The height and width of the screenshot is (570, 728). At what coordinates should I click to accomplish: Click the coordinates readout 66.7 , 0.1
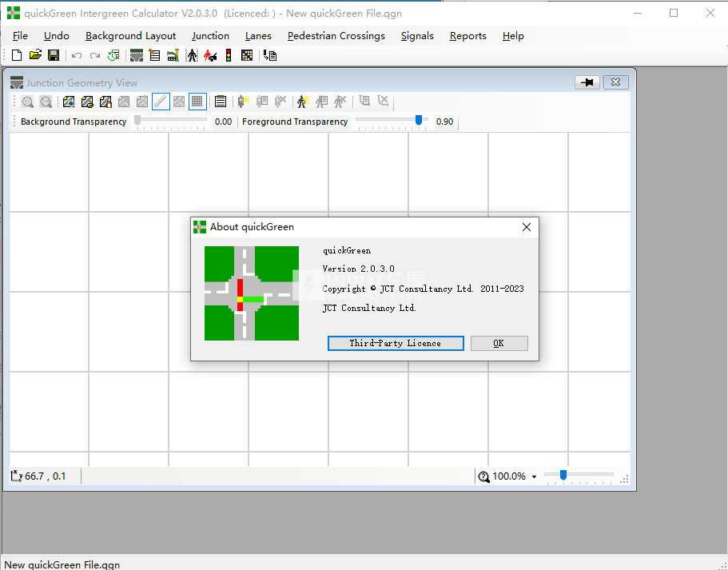point(46,476)
